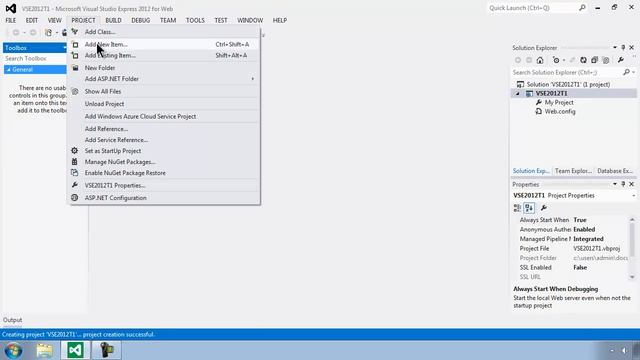The width and height of the screenshot is (640, 360).
Task: Click Back button in Solution Explorer toolbar
Action: point(518,60)
